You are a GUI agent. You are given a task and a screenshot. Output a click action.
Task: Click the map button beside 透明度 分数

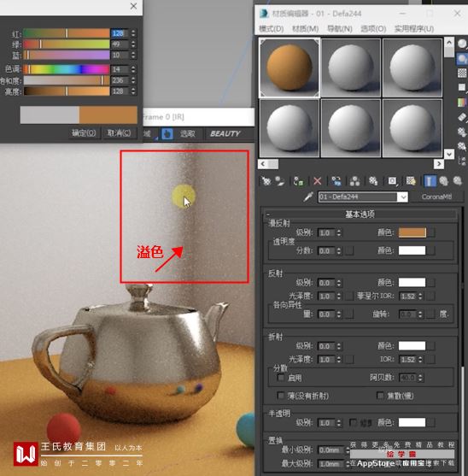coord(349,250)
